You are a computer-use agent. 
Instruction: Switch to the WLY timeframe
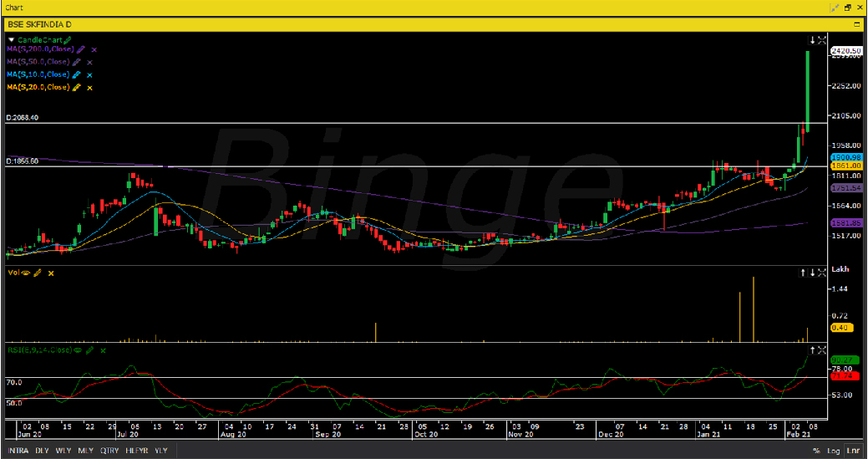[x=63, y=451]
